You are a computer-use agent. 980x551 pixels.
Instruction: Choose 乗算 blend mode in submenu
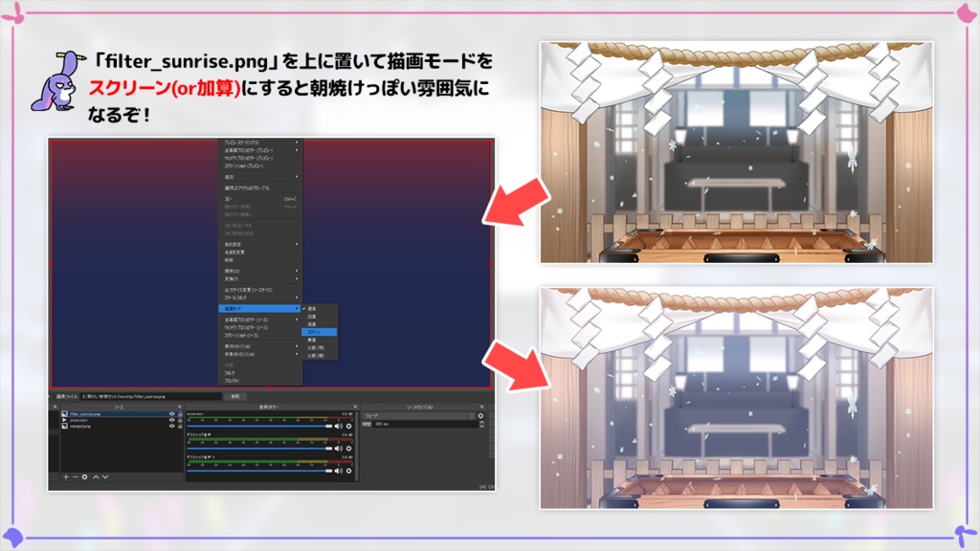coord(320,340)
